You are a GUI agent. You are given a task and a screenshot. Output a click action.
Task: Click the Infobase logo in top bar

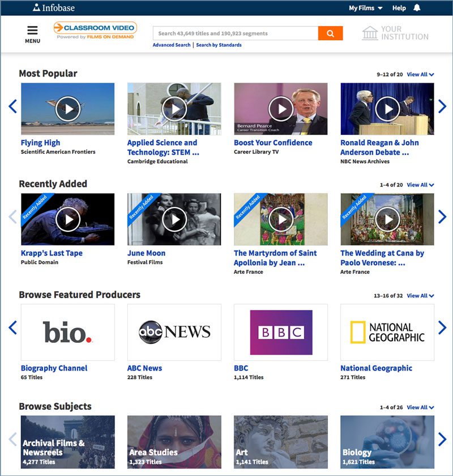[54, 7]
